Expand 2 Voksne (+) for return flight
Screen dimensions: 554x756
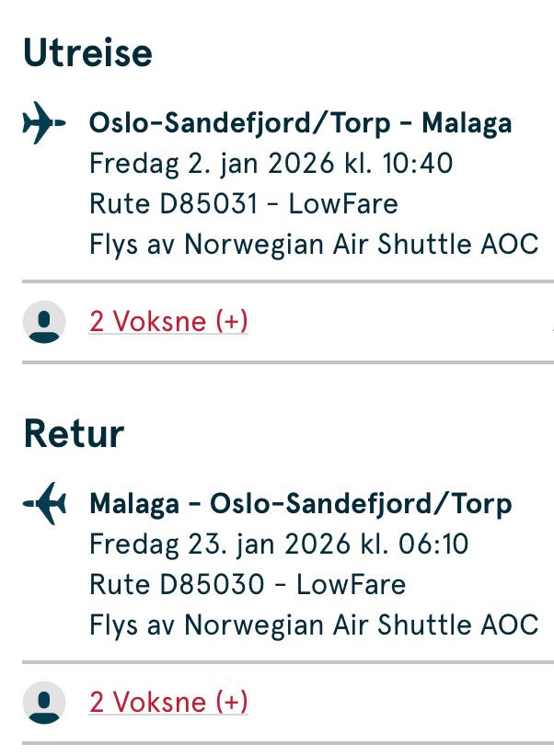168,703
